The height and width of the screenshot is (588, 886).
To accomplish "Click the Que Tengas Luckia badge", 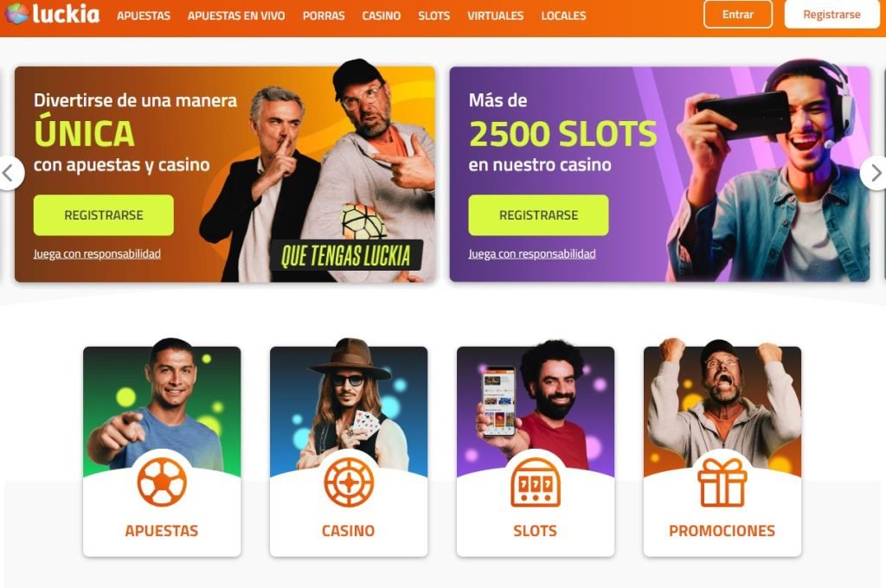I will (346, 255).
